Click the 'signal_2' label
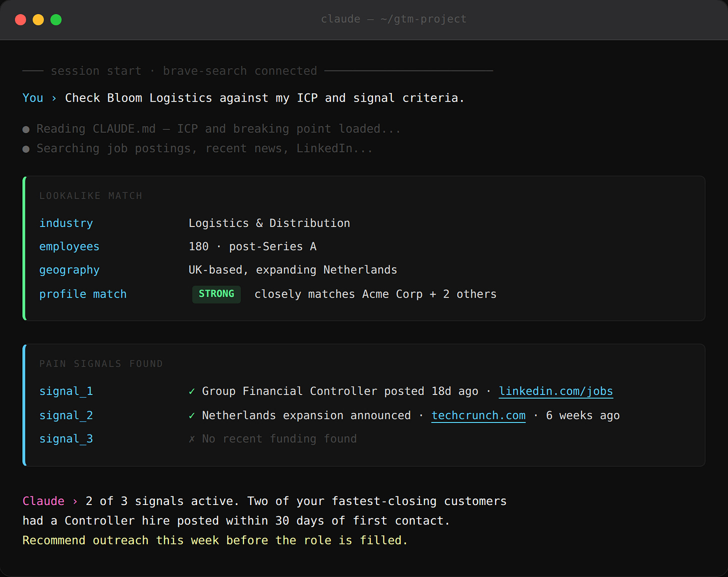Image resolution: width=728 pixels, height=577 pixels. pyautogui.click(x=66, y=415)
